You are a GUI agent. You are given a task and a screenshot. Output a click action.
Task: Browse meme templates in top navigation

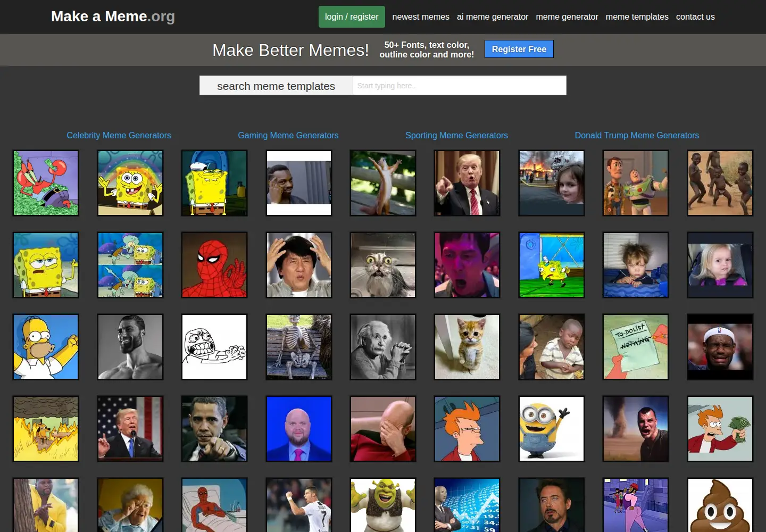click(x=637, y=17)
